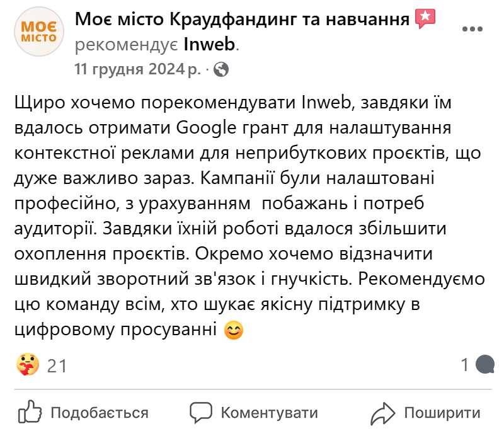This screenshot has width=504, height=436.
Task: Click the thumbs-up Like icon
Action: [x=31, y=412]
